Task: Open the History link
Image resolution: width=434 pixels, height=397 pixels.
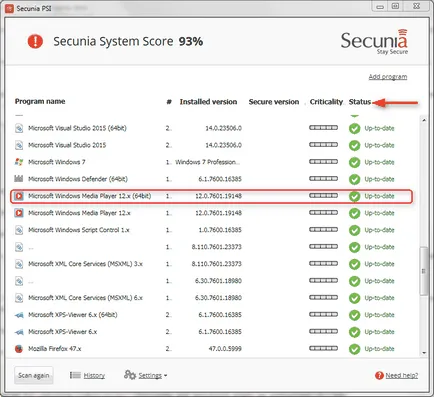Action: 94,376
